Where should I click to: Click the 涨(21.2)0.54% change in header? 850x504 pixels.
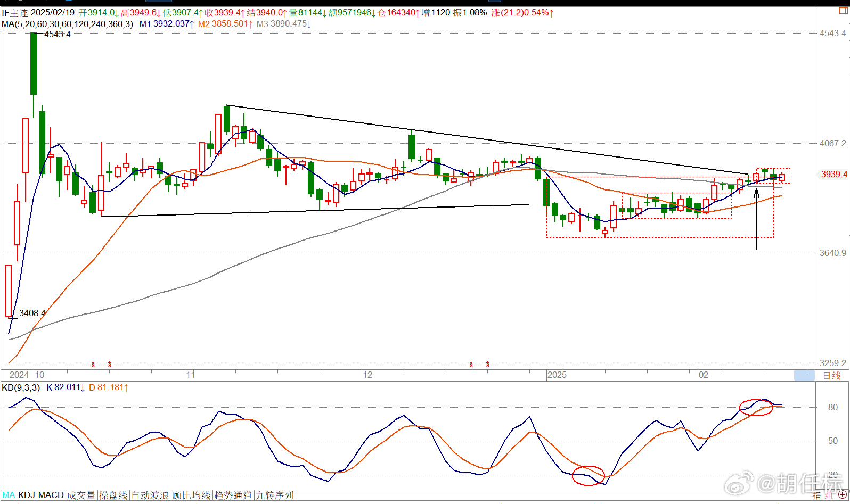click(x=522, y=12)
